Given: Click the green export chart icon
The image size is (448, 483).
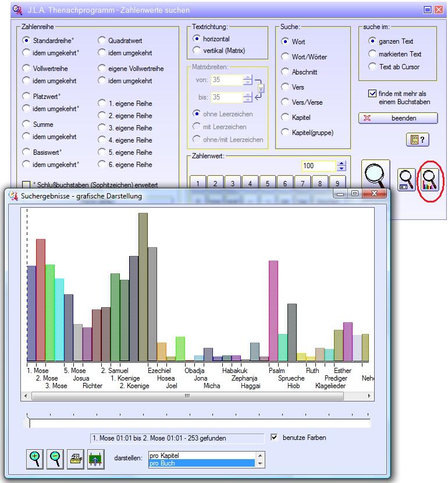Looking at the screenshot, I should [x=95, y=459].
